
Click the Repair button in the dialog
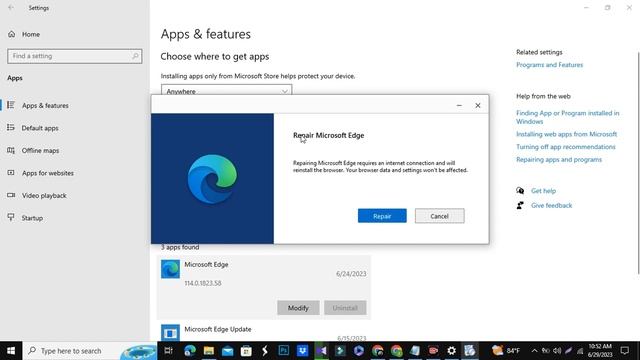coord(382,216)
